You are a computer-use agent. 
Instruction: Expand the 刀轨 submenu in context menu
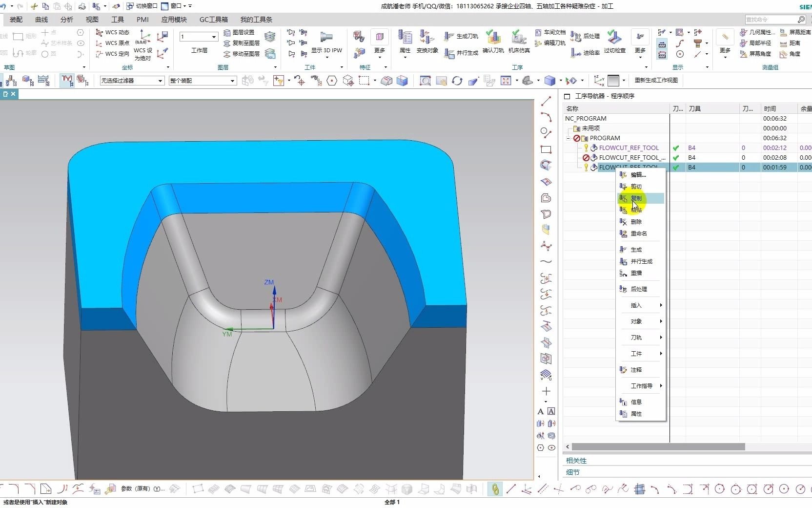[641, 338]
